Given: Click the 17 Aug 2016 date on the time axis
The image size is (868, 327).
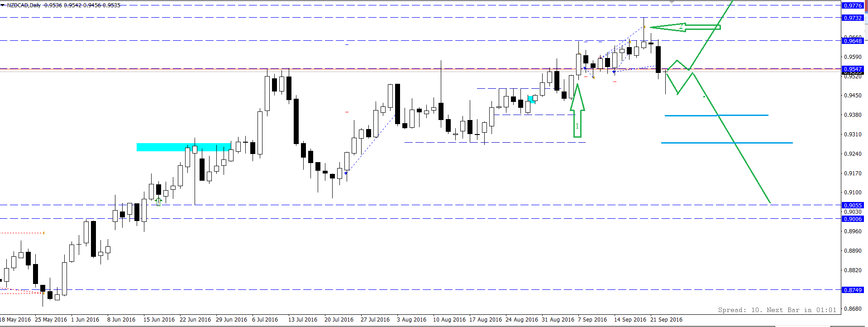Looking at the screenshot, I should pos(485,320).
